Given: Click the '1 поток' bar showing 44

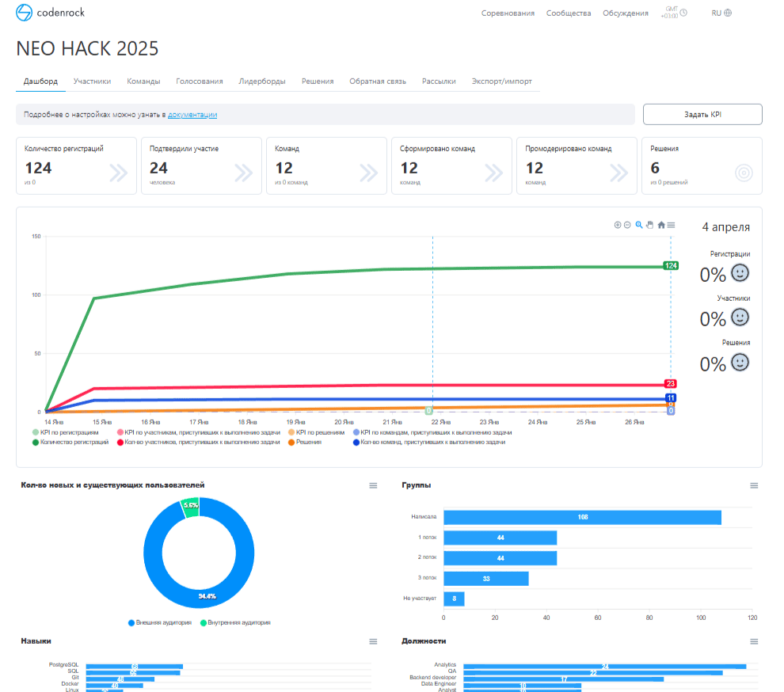Looking at the screenshot, I should pos(500,538).
